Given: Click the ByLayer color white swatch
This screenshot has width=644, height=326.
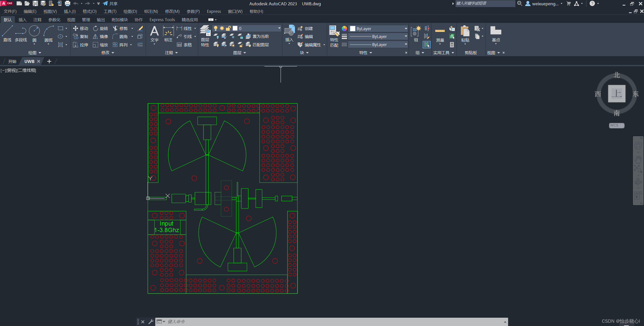Looking at the screenshot, I should (x=353, y=29).
